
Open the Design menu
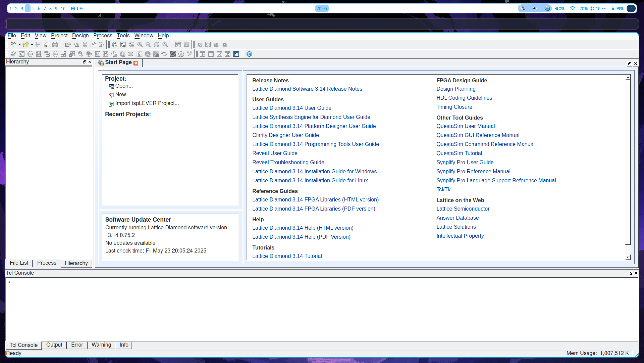pyautogui.click(x=80, y=36)
